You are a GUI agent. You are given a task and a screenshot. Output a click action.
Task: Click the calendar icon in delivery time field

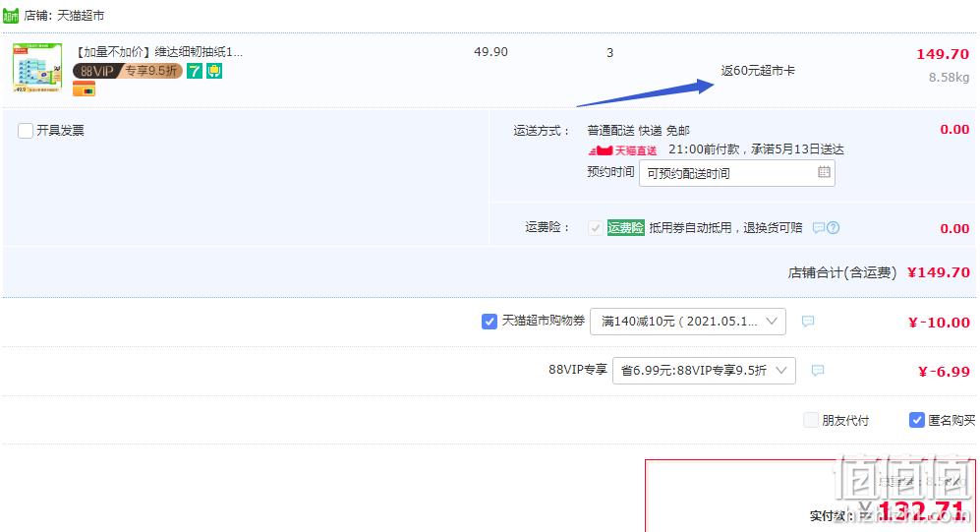pos(824,172)
